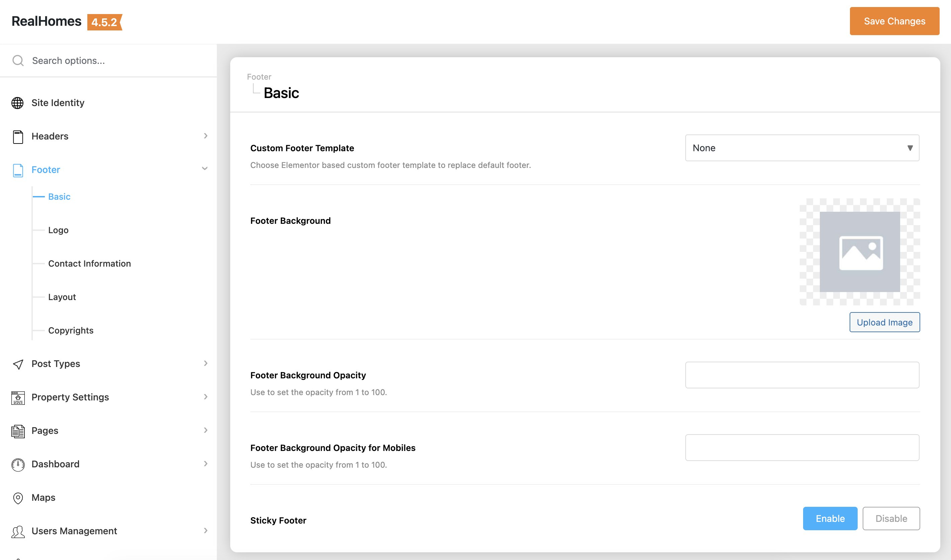Expand the Property Settings submenu arrow

pyautogui.click(x=206, y=397)
